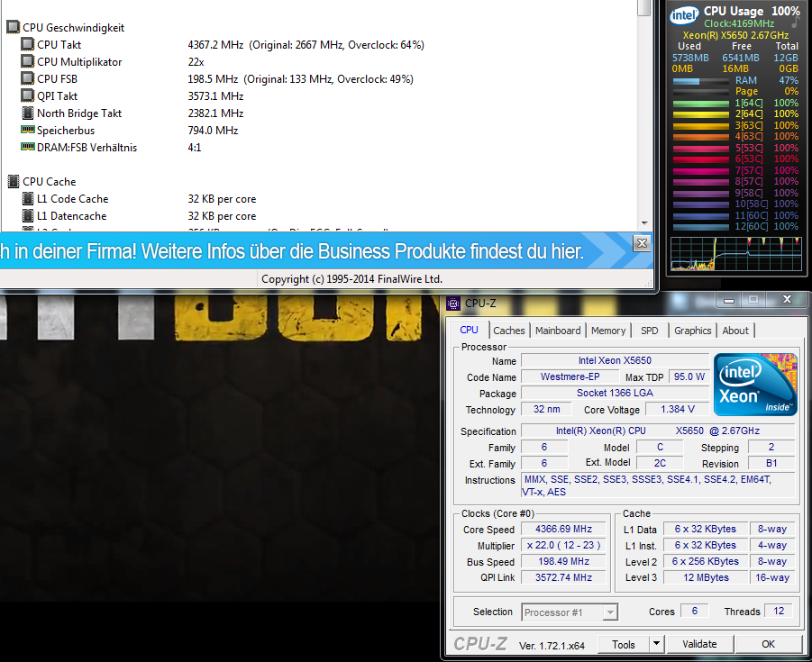This screenshot has width=812, height=662.
Task: Click the CPU-Z title bar application icon
Action: click(453, 304)
